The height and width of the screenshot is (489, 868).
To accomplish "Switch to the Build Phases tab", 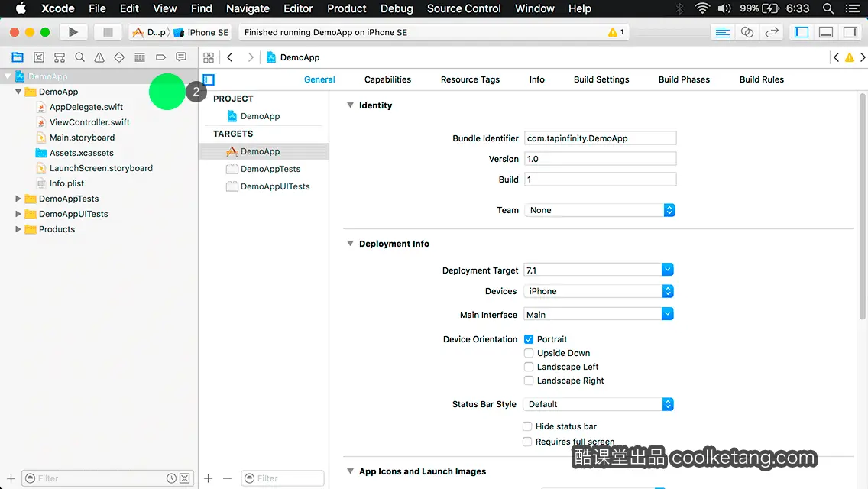I will [x=684, y=79].
